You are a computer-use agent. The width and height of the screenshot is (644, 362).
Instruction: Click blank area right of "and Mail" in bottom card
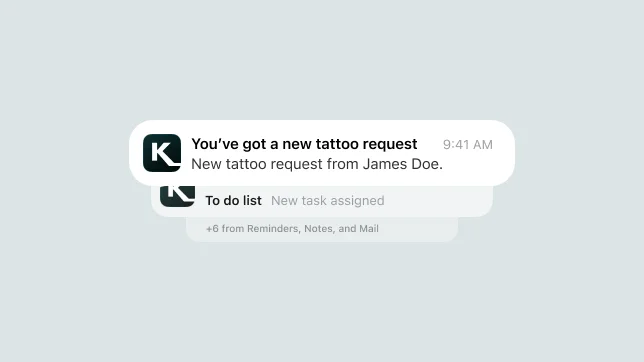click(417, 229)
